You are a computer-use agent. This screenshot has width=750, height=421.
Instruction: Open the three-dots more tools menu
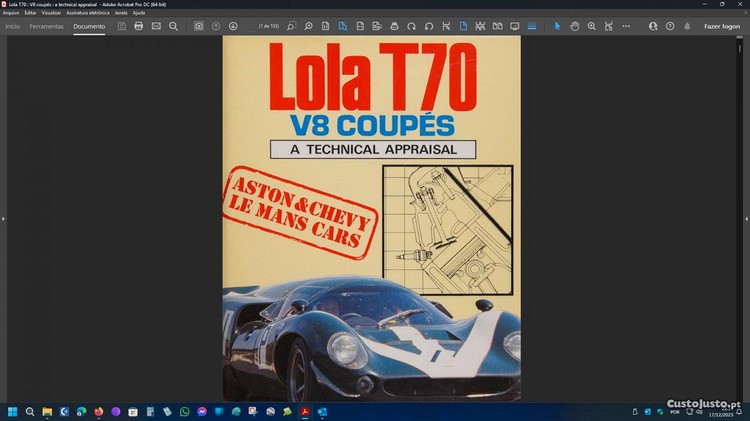click(624, 26)
